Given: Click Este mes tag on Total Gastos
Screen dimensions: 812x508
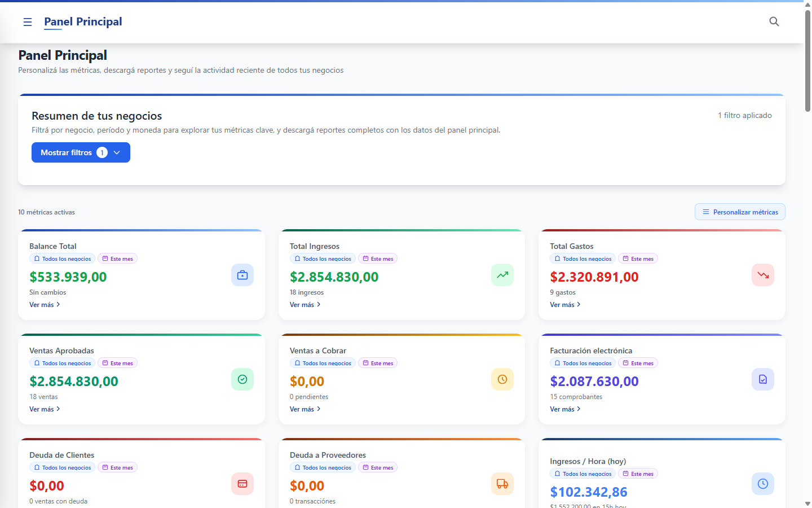Looking at the screenshot, I should tap(638, 259).
